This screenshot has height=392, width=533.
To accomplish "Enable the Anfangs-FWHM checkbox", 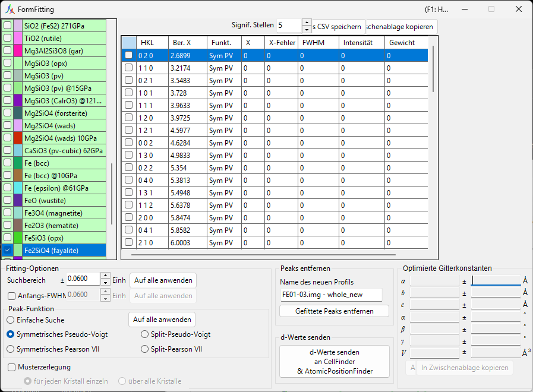I will (x=11, y=296).
